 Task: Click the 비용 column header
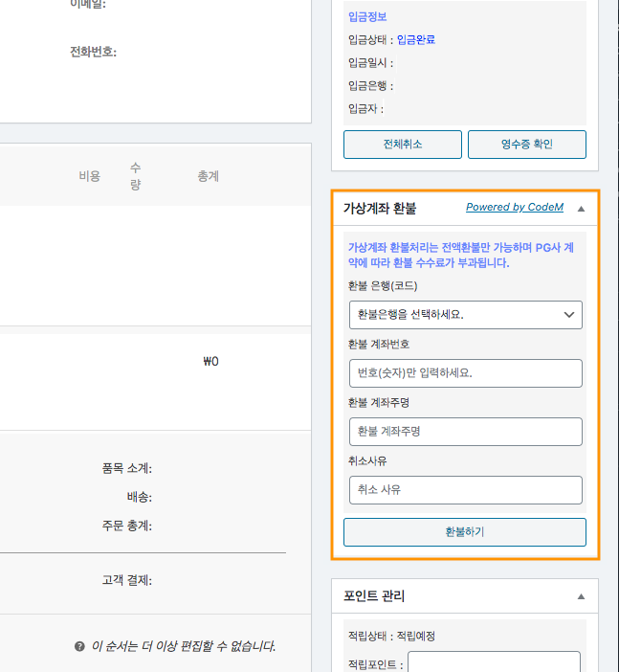90,176
